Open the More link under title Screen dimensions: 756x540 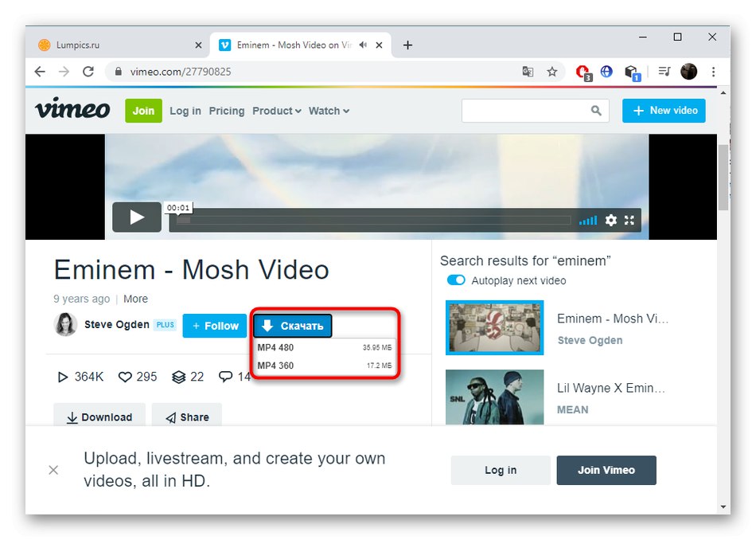tap(135, 299)
